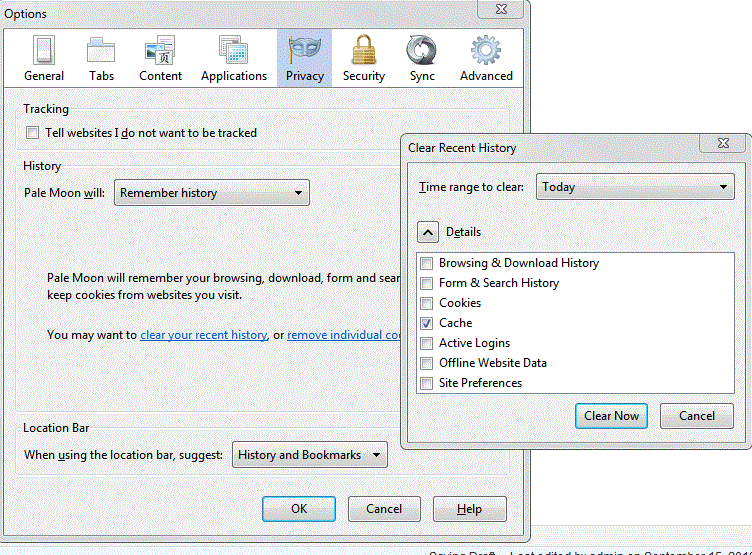Click the 'Location Bar' group heading
This screenshot has width=752, height=555.
coord(56,427)
